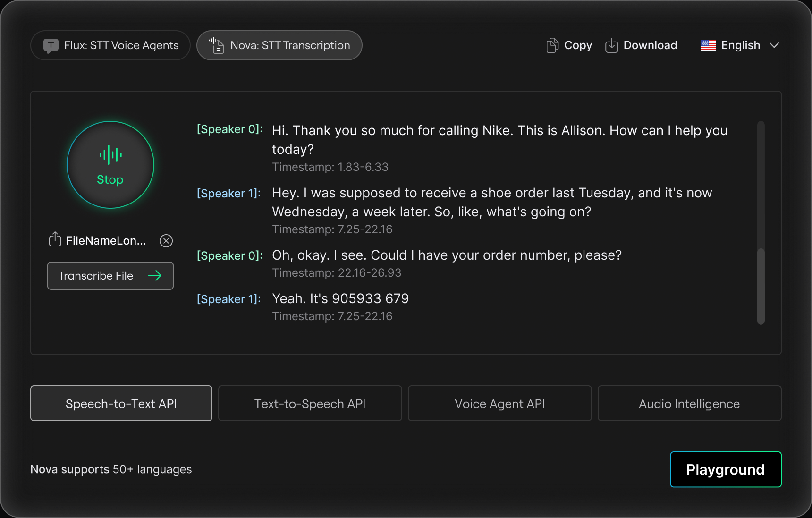This screenshot has height=518, width=812.
Task: Click the Nova transcription document icon
Action: click(x=217, y=45)
